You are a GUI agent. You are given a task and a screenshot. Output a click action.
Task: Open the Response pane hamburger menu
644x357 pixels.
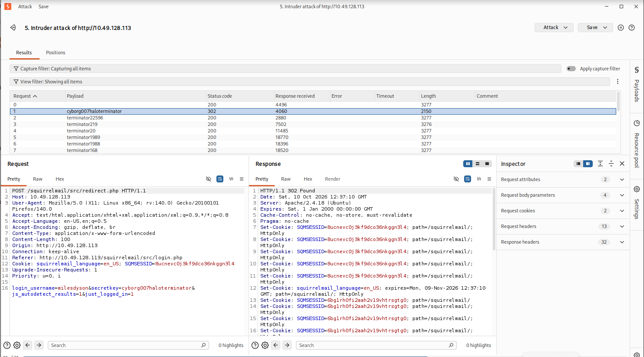[489, 179]
